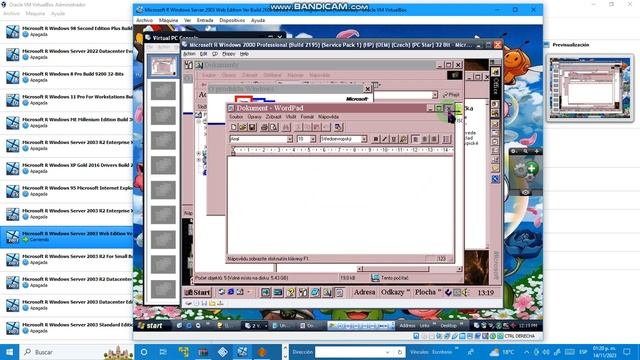Select Windows XP Gold 2016 Drivers VM

(x=67, y=168)
